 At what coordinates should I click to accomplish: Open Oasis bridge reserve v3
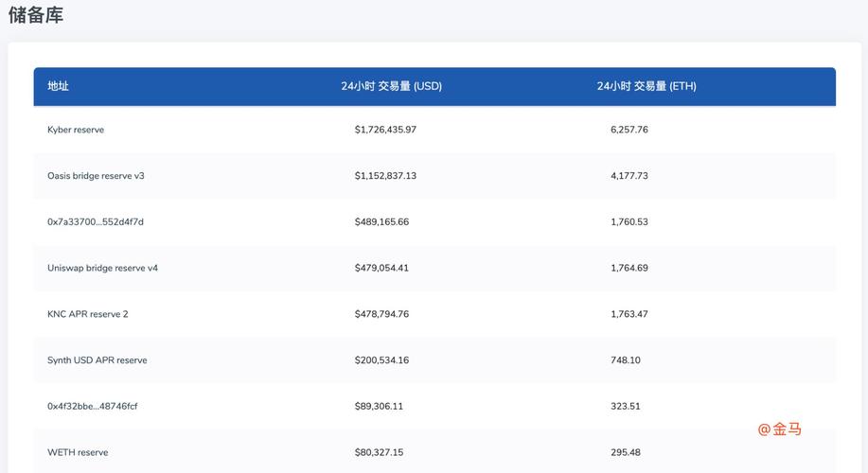pos(96,176)
